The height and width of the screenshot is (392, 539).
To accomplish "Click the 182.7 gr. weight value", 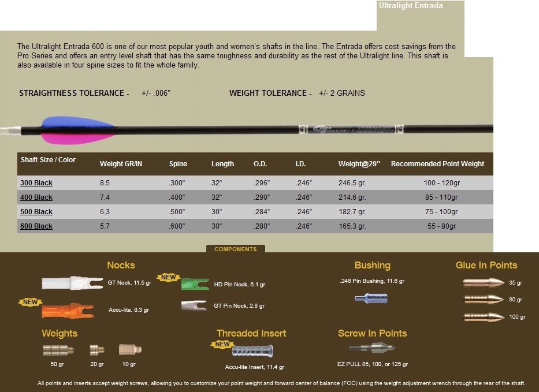I will point(352,212).
